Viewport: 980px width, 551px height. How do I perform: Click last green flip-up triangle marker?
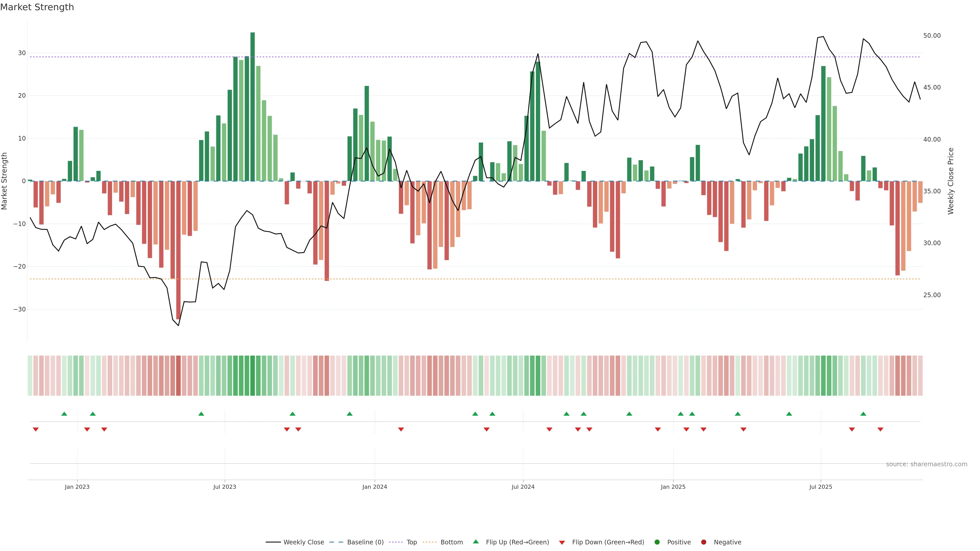click(x=863, y=414)
